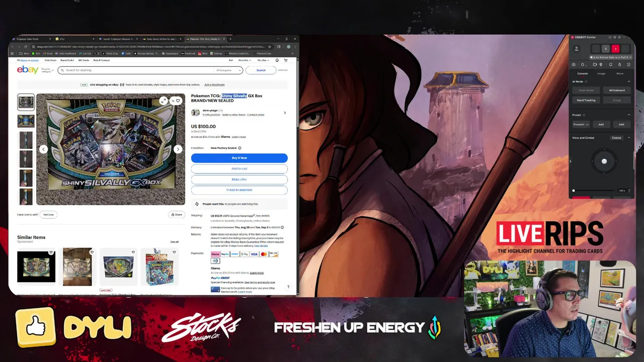Viewport: 644px width, 362px height.
Task: Open a new browser tab
Action: pyautogui.click(x=230, y=39)
